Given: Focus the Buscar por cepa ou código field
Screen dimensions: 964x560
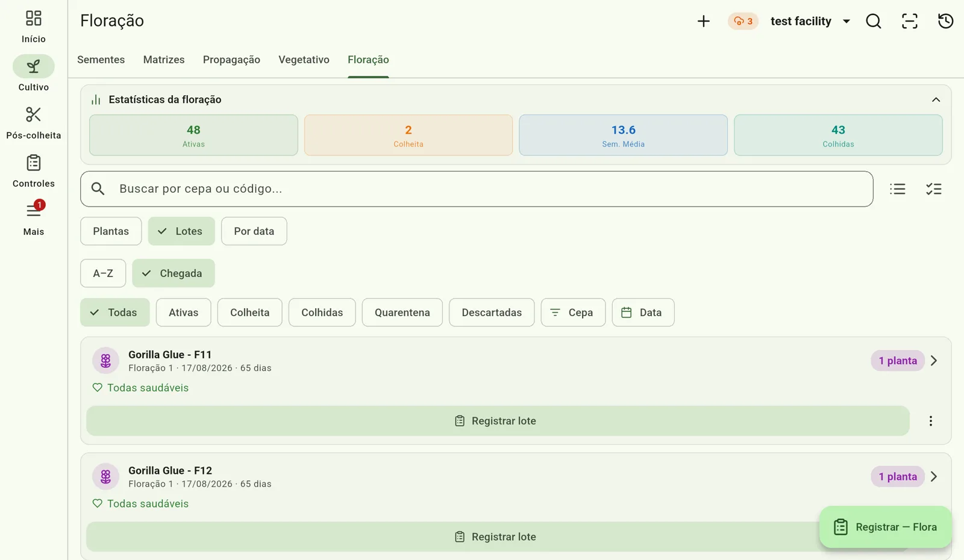Looking at the screenshot, I should click(477, 189).
